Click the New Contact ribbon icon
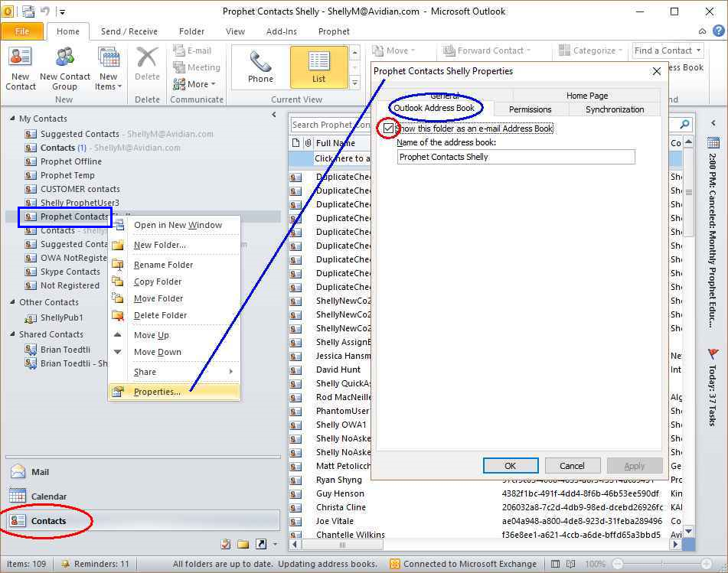 [21, 69]
